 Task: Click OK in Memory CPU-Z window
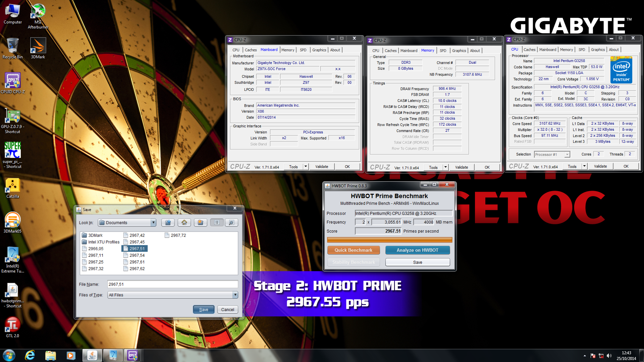(x=487, y=167)
